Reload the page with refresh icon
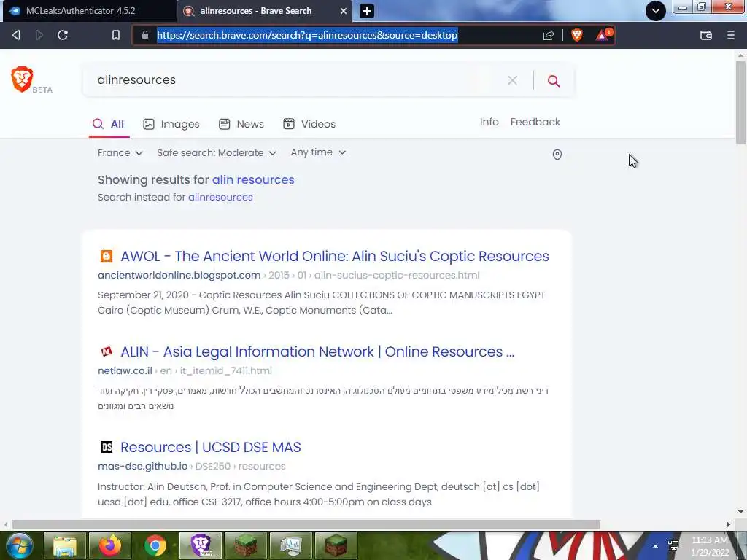 tap(63, 35)
